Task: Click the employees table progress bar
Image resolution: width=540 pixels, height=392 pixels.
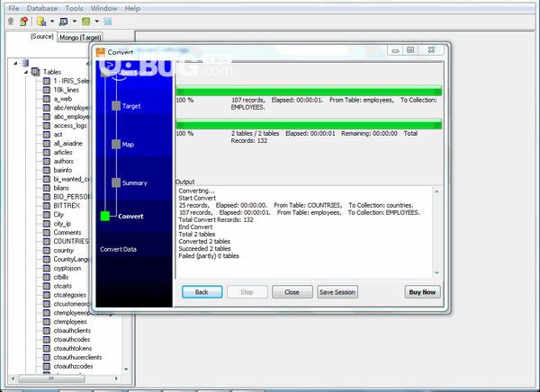Action: tap(309, 91)
